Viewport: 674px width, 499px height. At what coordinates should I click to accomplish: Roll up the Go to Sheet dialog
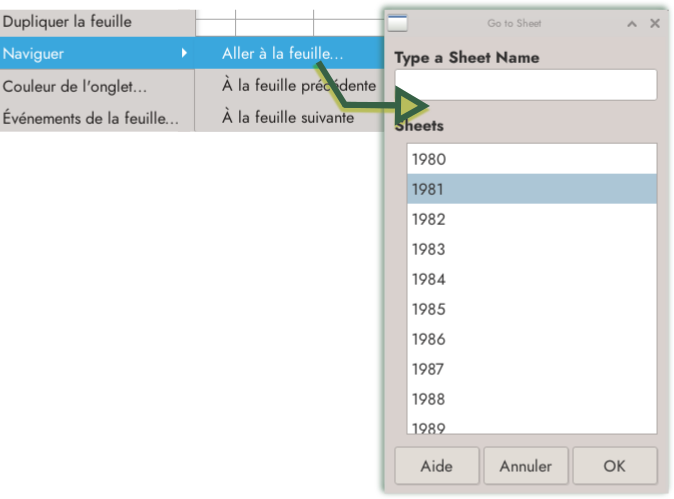point(632,23)
